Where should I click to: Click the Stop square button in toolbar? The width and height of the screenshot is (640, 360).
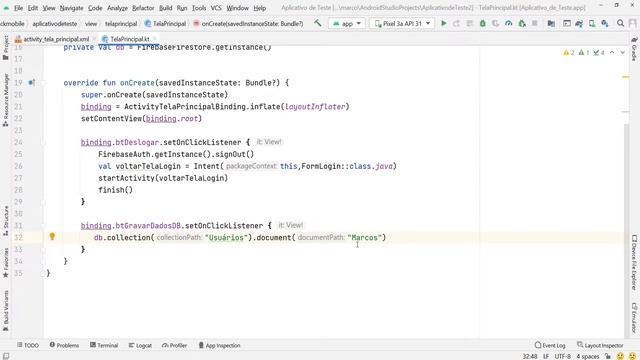(x=535, y=24)
